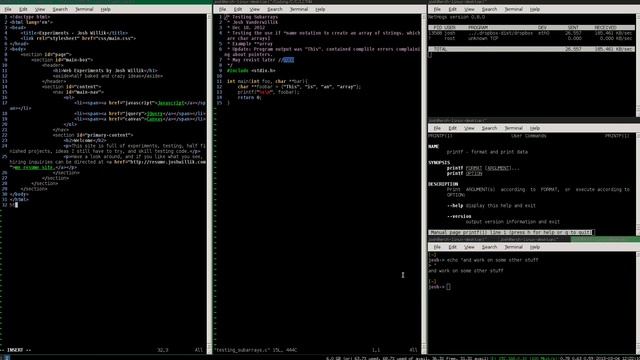640x360 pixels.
Task: Open File menu in the C code terminal
Action: pyautogui.click(x=222, y=9)
